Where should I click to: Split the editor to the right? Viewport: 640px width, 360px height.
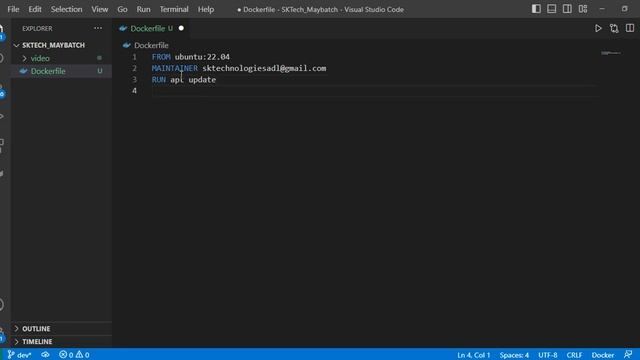click(630, 28)
